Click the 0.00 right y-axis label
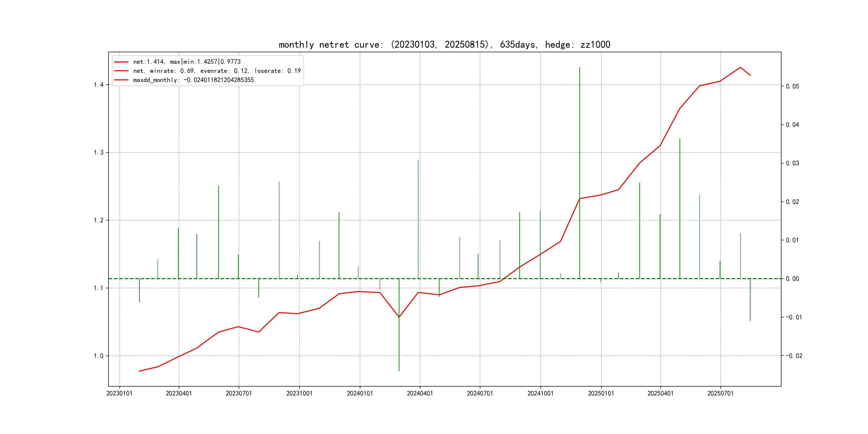This screenshot has width=868, height=434. [792, 279]
